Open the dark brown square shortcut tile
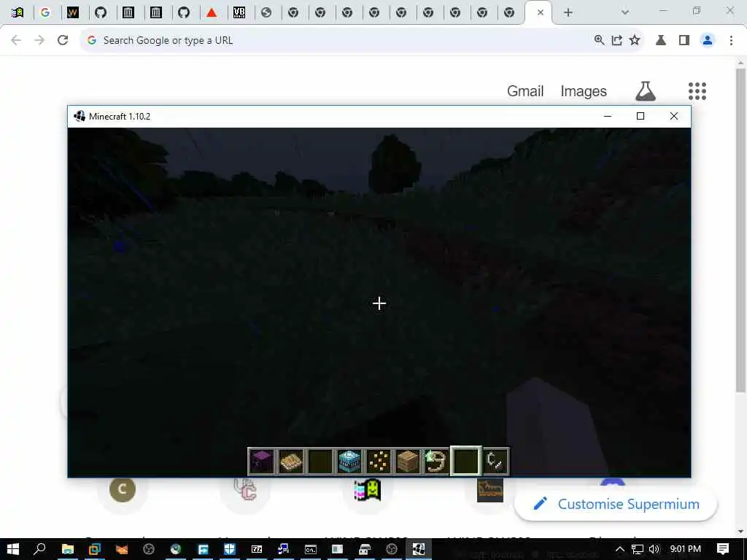 [x=489, y=490]
